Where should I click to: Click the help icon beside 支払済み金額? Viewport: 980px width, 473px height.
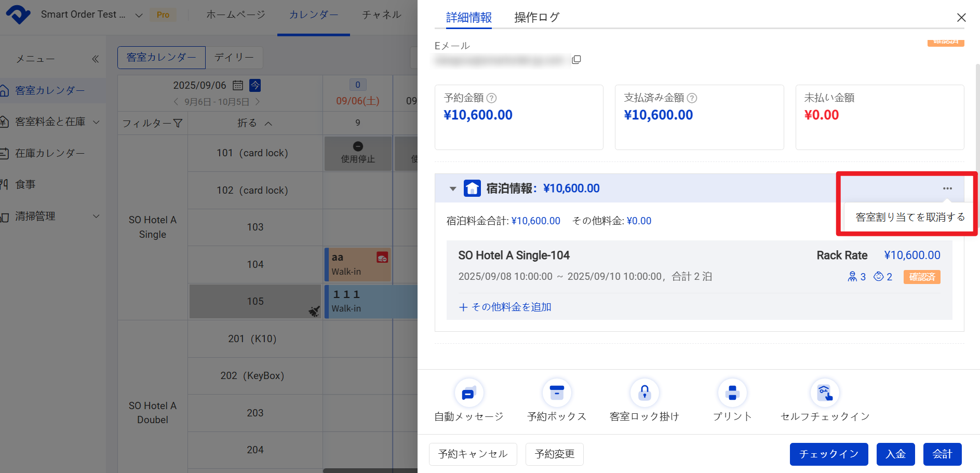(x=692, y=98)
